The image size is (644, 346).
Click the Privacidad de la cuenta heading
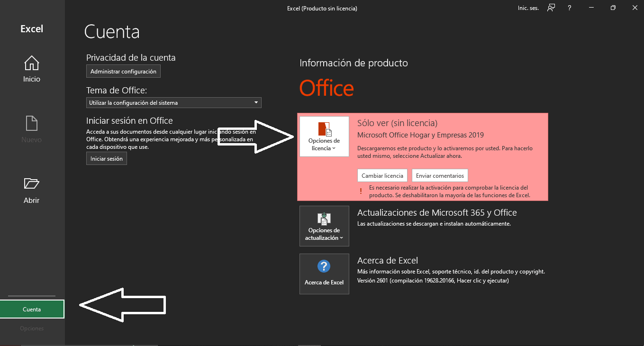131,58
